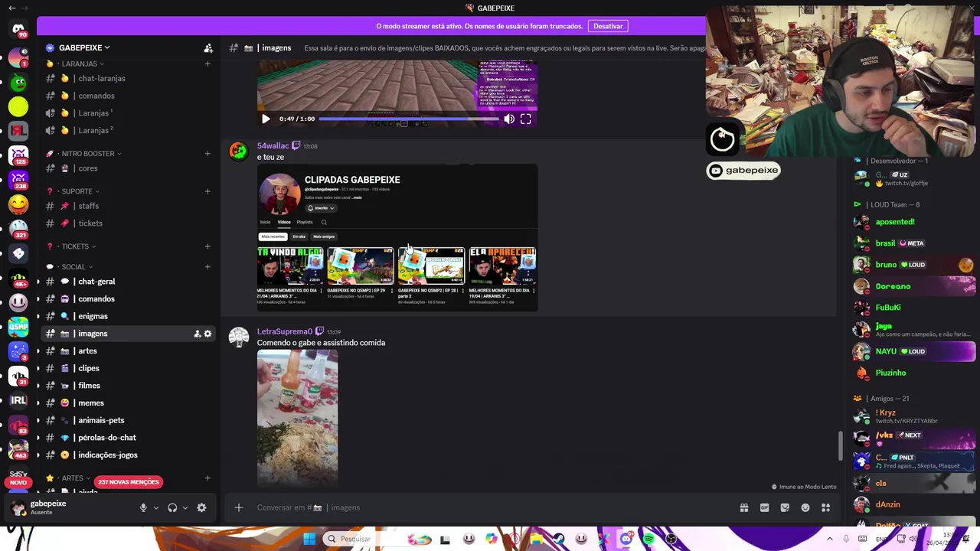This screenshot has width=980, height=551.
Task: Open headphone output options arrow
Action: click(185, 507)
